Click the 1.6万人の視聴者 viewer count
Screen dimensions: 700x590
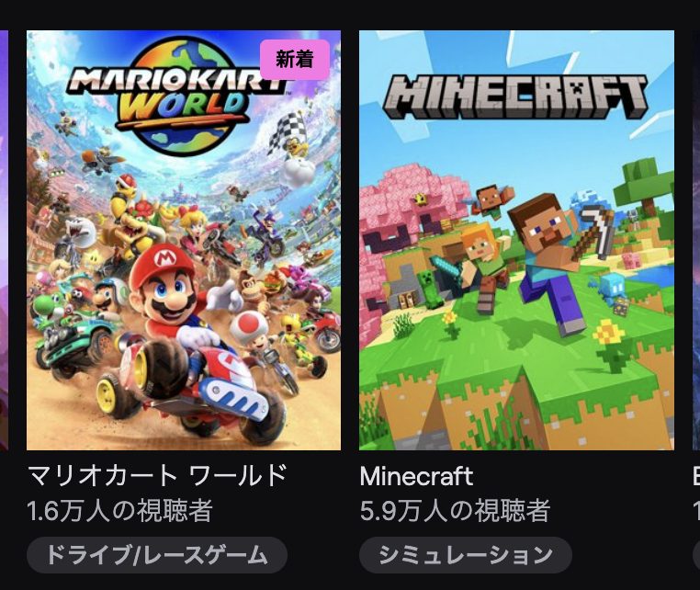(119, 511)
